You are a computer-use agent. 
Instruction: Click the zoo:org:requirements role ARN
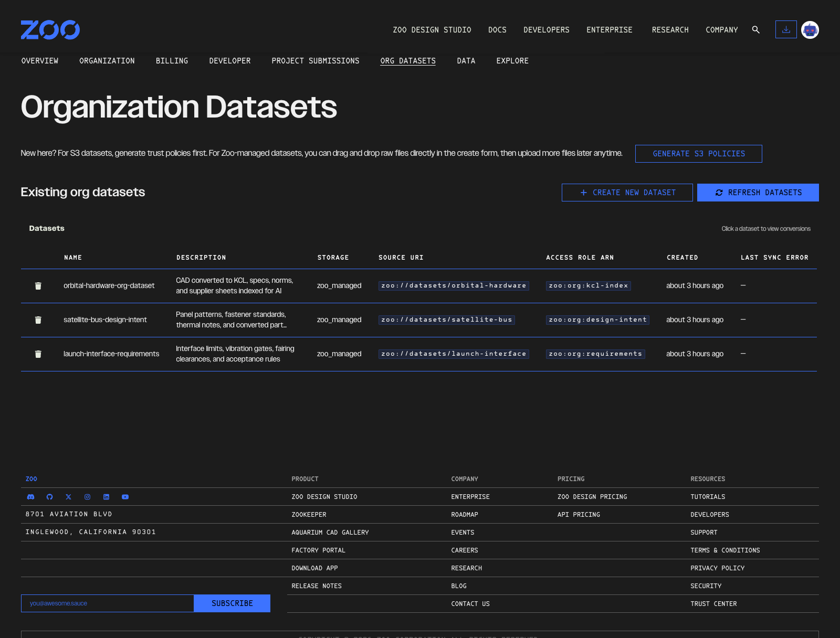595,354
